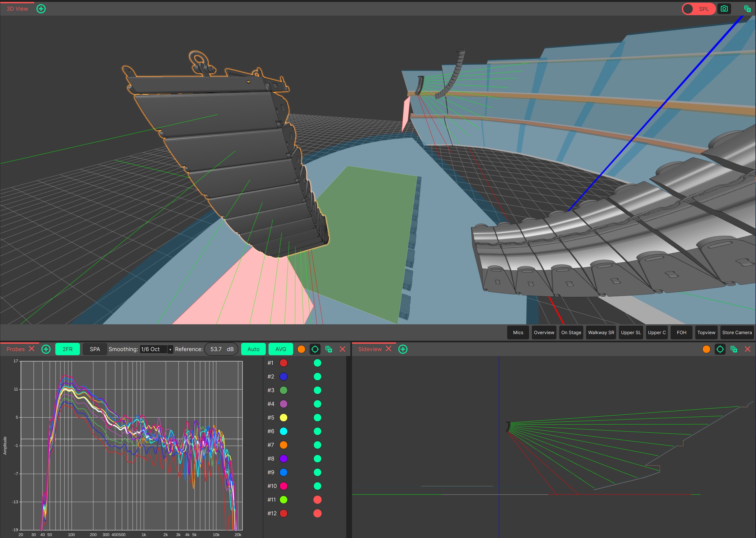
Task: Click the orange circle icon in Sideview panel
Action: click(706, 349)
